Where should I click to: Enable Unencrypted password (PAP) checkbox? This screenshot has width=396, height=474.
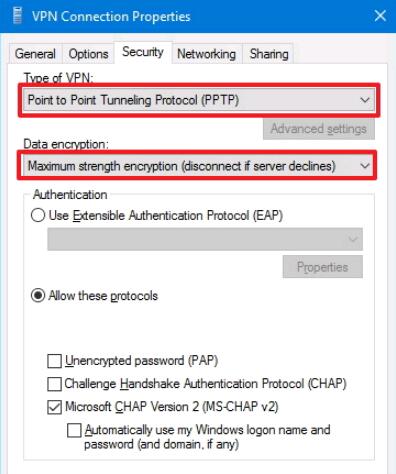(x=54, y=361)
